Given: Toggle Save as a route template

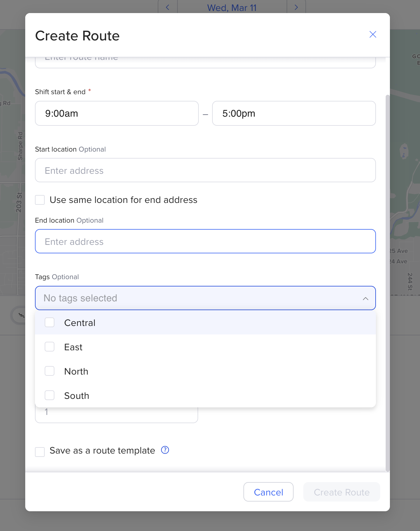Looking at the screenshot, I should tap(40, 452).
